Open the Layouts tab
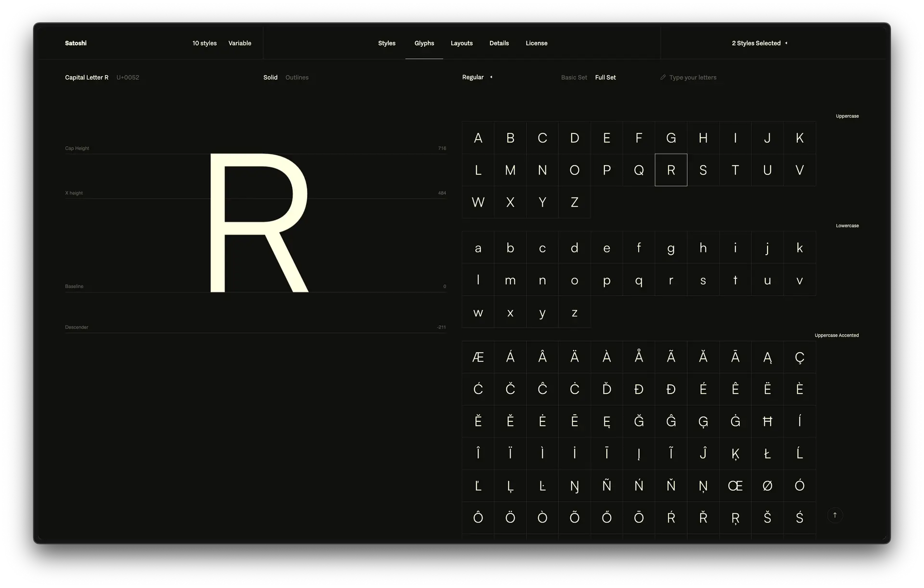 (462, 43)
